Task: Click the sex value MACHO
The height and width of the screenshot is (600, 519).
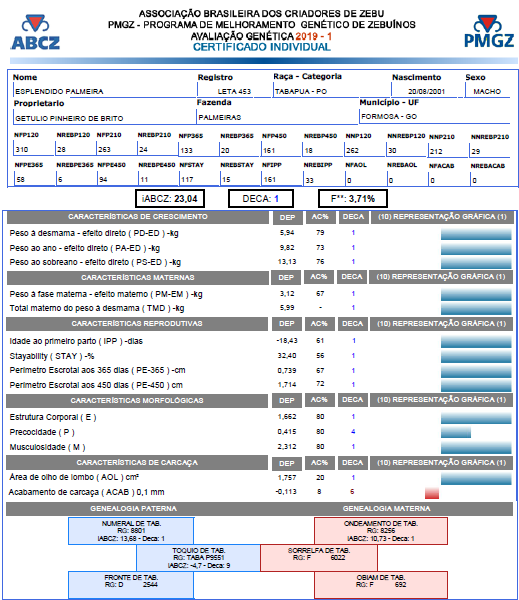Action: (x=487, y=91)
